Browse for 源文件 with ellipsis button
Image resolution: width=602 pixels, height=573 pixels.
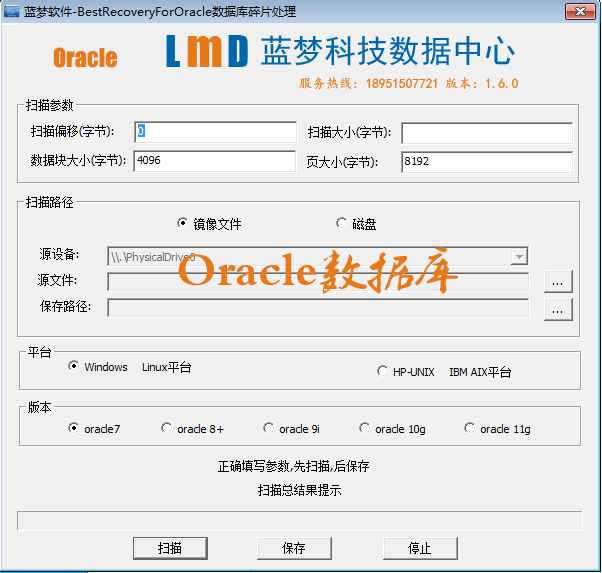click(558, 282)
